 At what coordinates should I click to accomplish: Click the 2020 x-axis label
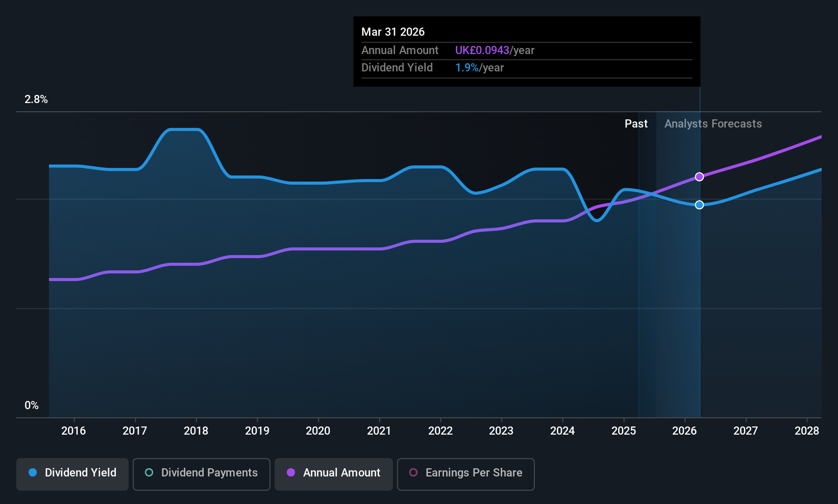pos(318,431)
